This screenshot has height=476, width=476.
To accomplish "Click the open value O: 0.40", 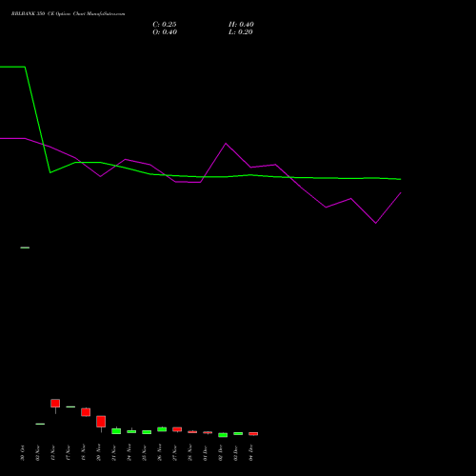I will 165,32.
